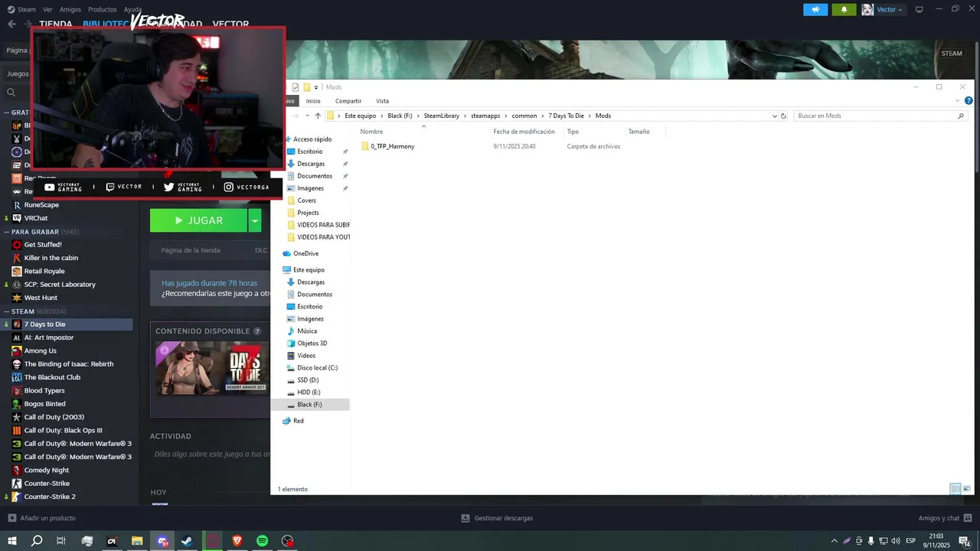Click the Spotify taskbar icon

point(262,541)
